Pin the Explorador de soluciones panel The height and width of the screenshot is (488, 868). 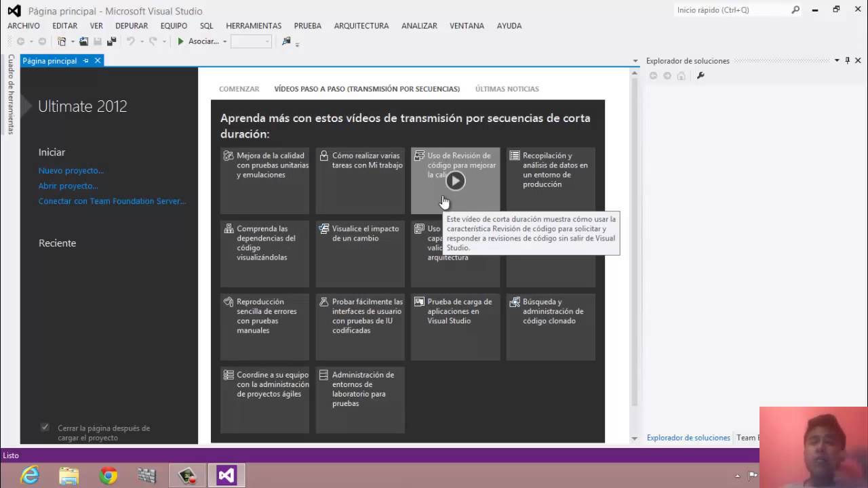tap(847, 60)
